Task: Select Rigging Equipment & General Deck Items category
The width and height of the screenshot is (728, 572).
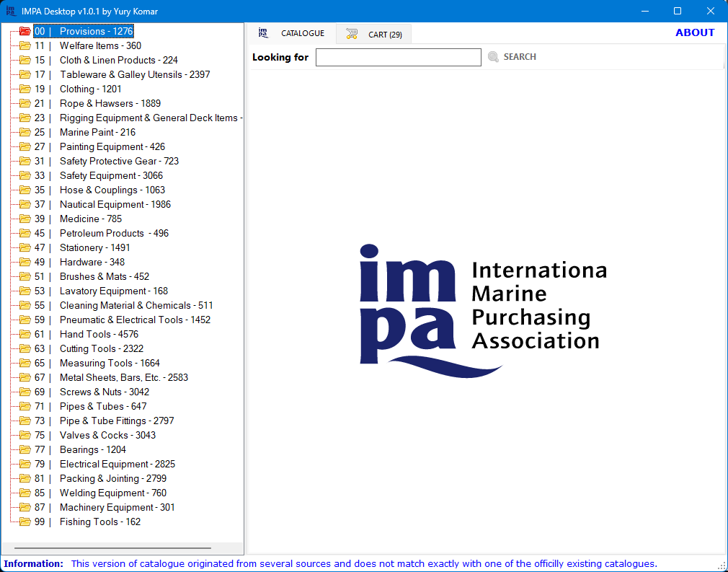Action: [x=138, y=118]
